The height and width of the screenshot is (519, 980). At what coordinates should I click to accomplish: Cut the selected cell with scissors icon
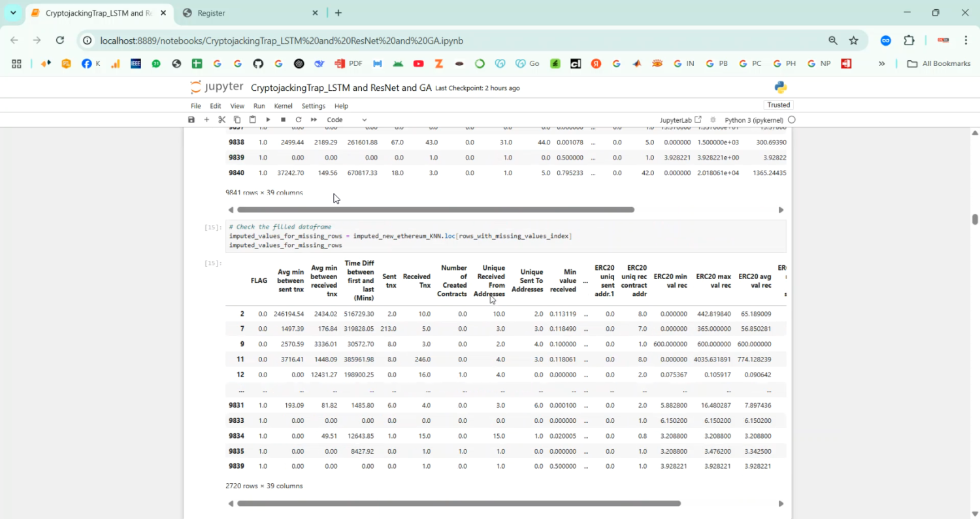222,120
